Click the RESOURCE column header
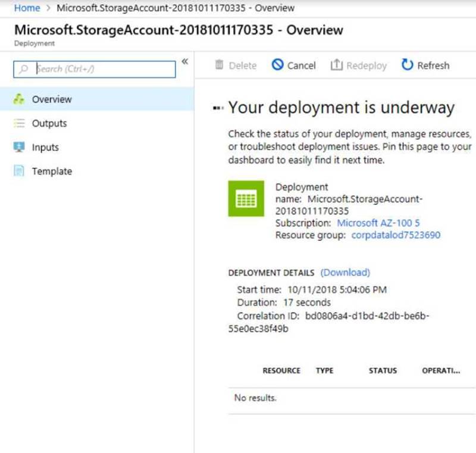476x453 pixels. click(281, 370)
